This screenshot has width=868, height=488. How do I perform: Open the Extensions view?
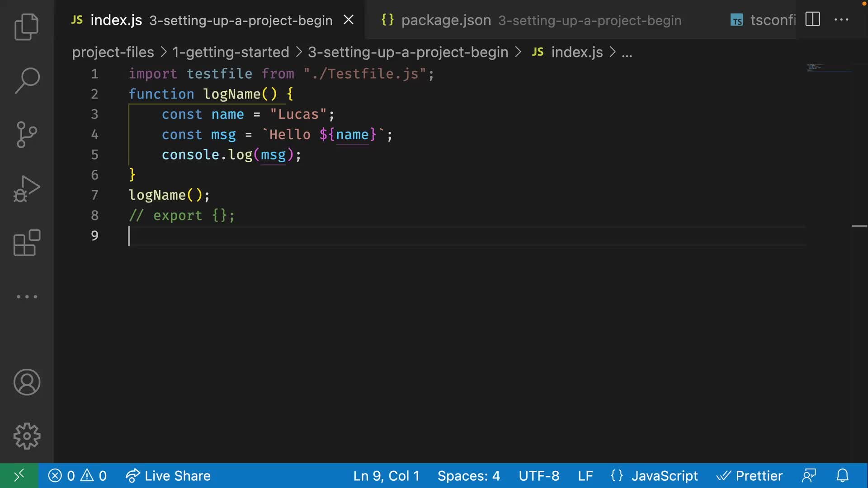click(27, 243)
